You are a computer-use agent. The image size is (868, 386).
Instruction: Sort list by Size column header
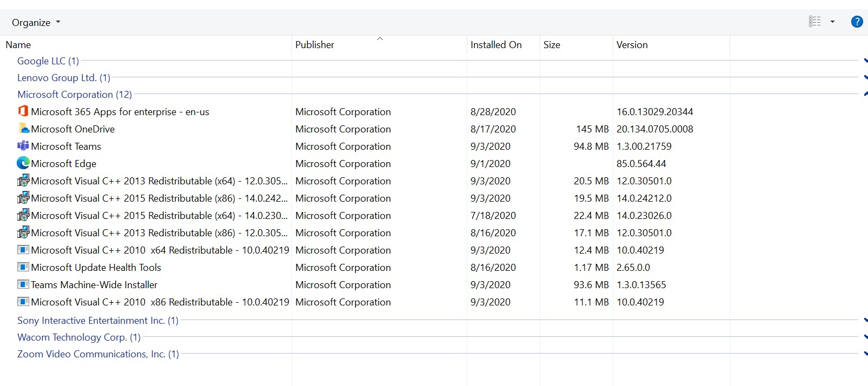[x=552, y=45]
